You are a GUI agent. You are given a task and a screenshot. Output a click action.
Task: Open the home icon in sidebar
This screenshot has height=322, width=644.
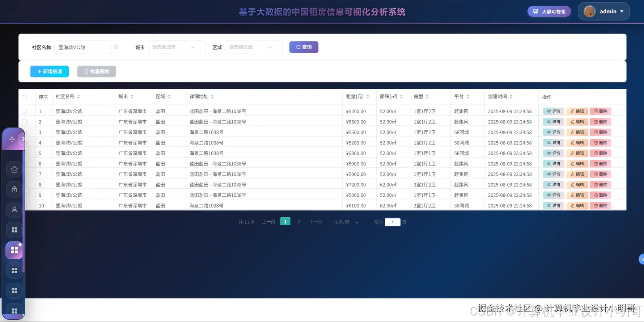point(14,169)
